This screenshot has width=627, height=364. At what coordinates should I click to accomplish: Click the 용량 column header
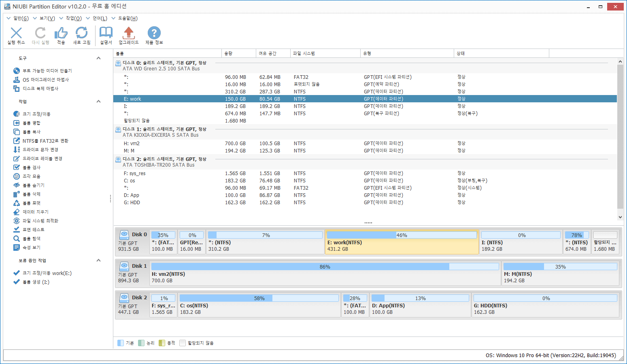[x=238, y=53]
